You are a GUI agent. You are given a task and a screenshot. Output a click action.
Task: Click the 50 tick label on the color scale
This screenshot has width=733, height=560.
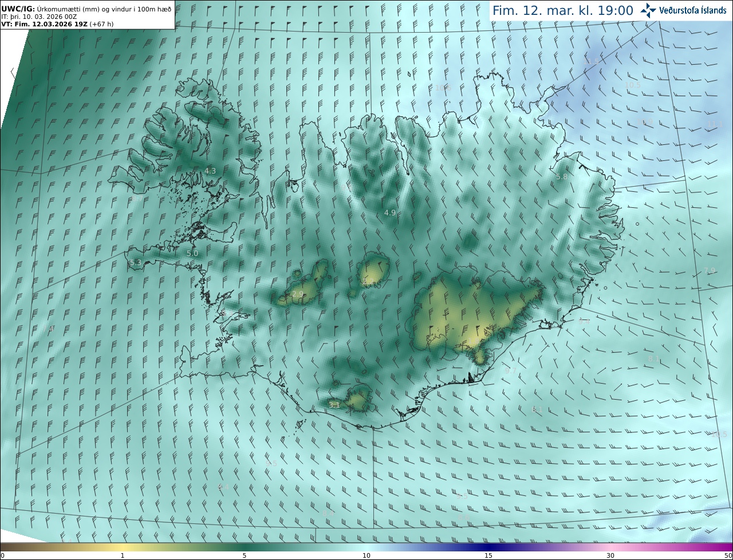pos(728,555)
